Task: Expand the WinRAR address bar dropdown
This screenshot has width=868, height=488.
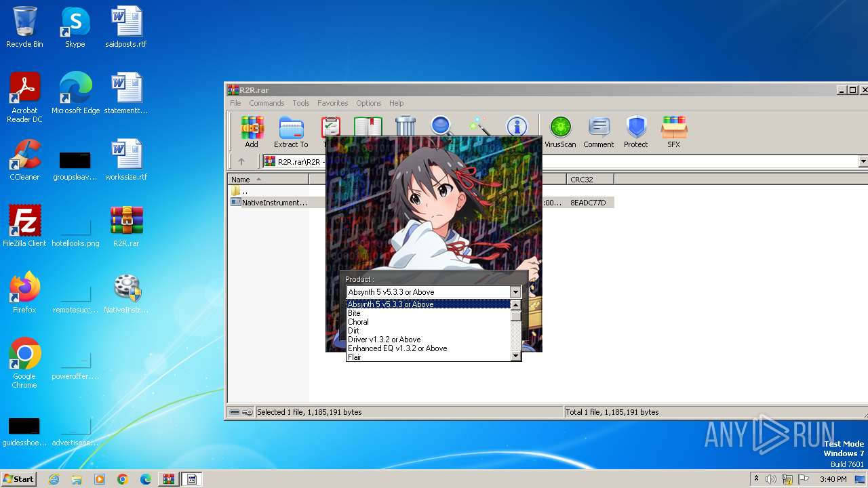Action: (x=863, y=161)
